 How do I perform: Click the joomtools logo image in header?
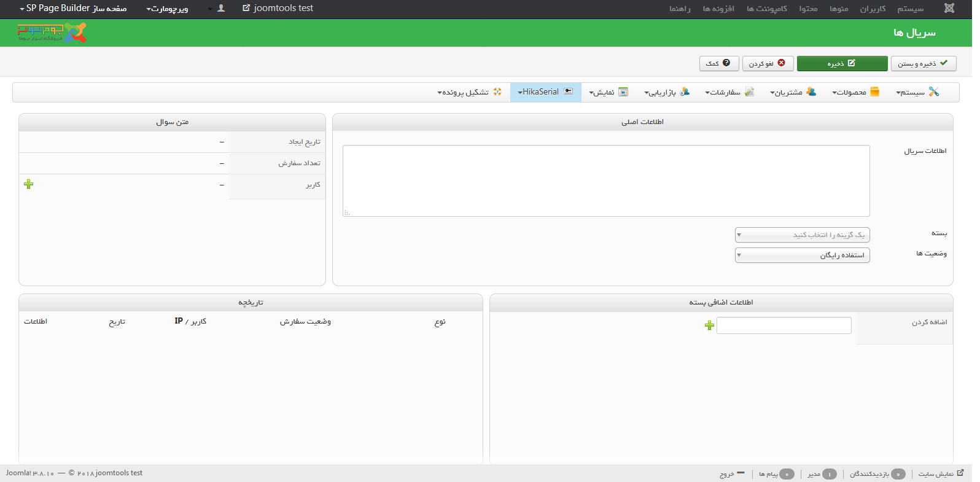(x=52, y=33)
